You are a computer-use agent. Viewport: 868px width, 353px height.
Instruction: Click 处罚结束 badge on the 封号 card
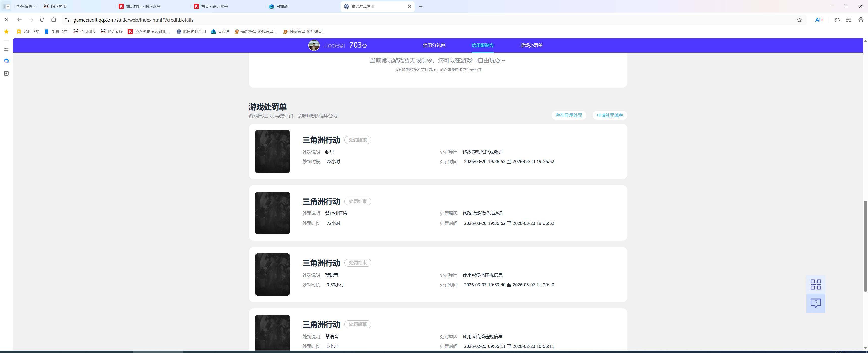pyautogui.click(x=358, y=140)
